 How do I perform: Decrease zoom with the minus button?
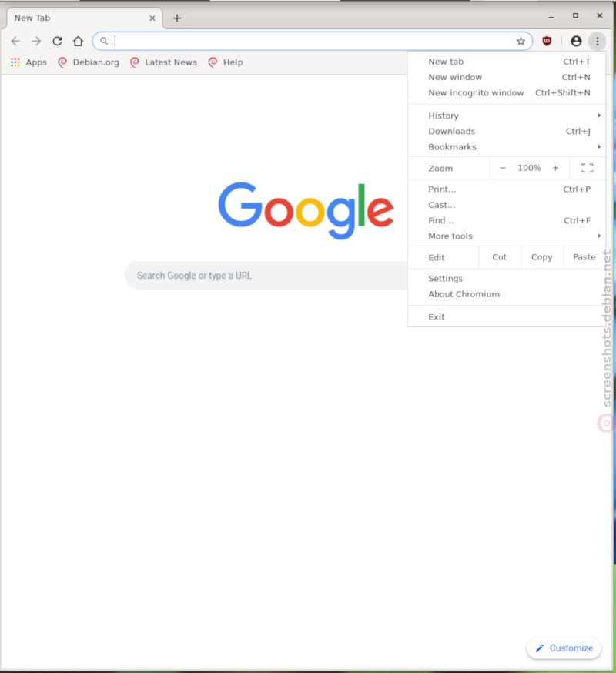click(x=503, y=168)
